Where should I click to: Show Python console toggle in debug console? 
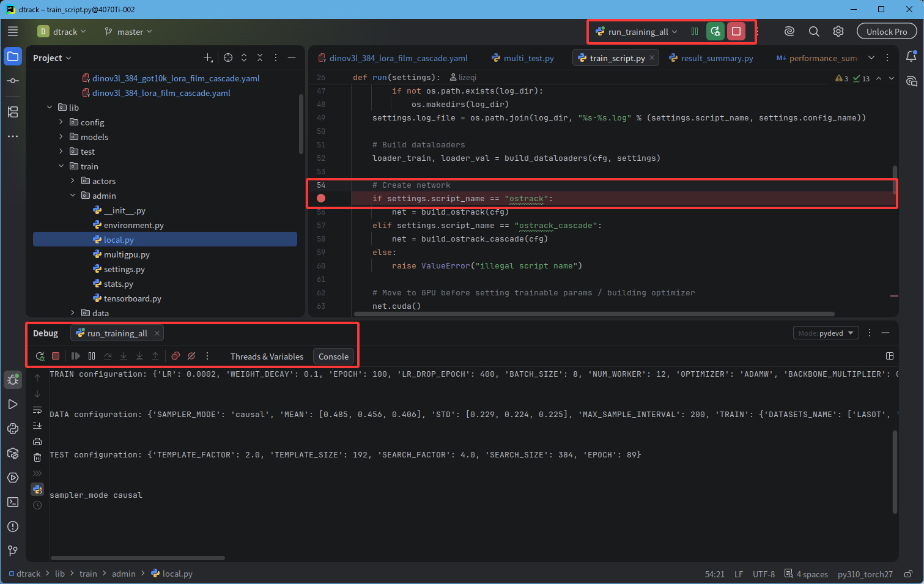pos(37,489)
